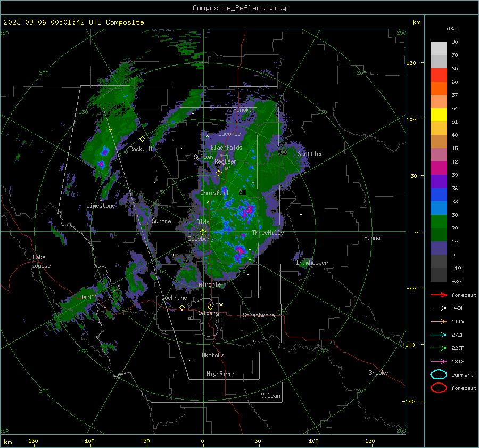The image size is (479, 448).
Task: Select the light gray 70-80 dBZ band
Action: pos(439,48)
